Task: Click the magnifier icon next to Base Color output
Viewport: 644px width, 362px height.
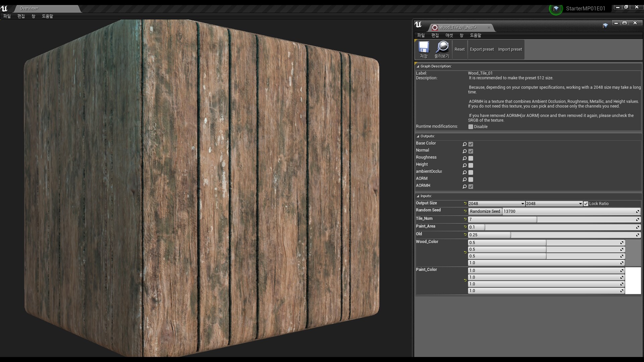Action: point(465,144)
